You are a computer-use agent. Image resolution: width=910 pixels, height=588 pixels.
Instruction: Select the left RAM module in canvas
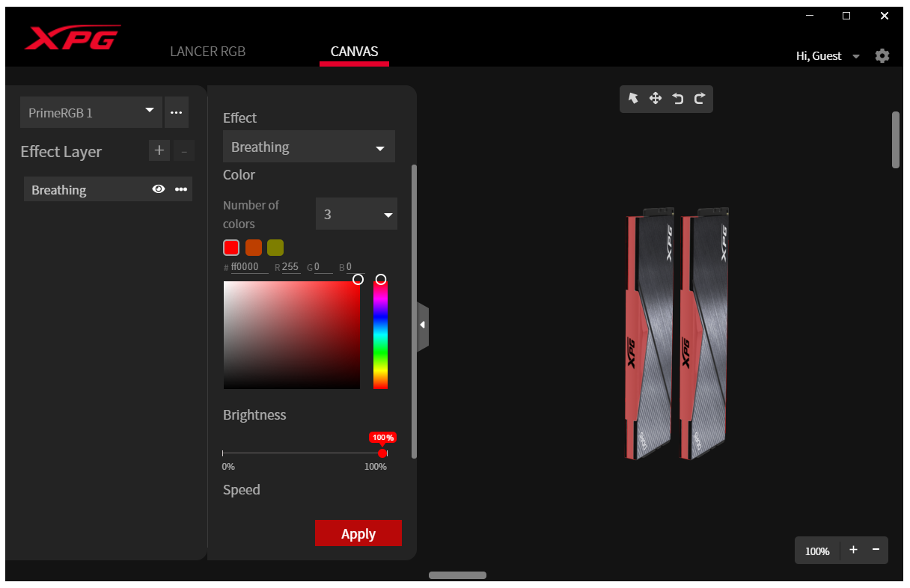coord(649,333)
